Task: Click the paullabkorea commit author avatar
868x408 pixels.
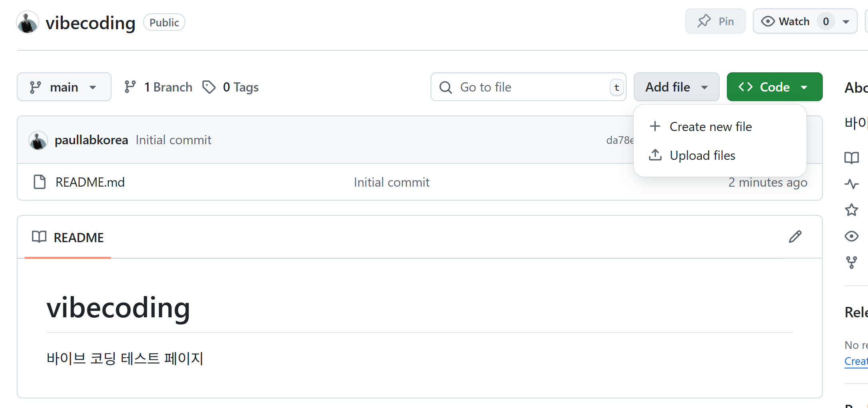Action: tap(38, 140)
